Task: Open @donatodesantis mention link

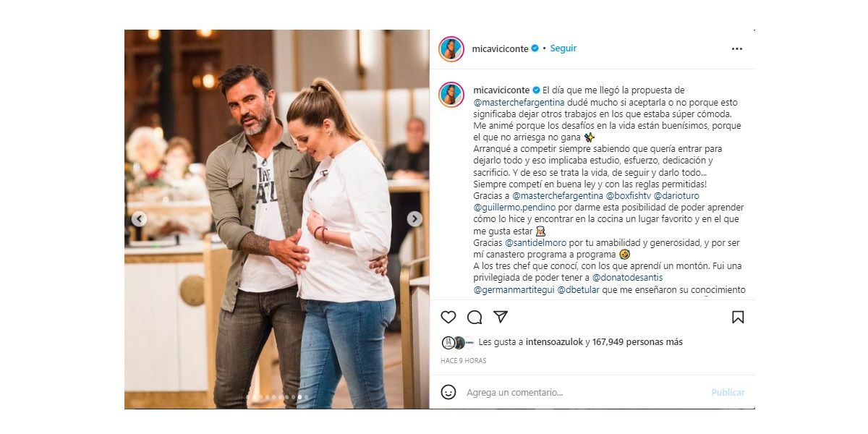Action: 628,277
